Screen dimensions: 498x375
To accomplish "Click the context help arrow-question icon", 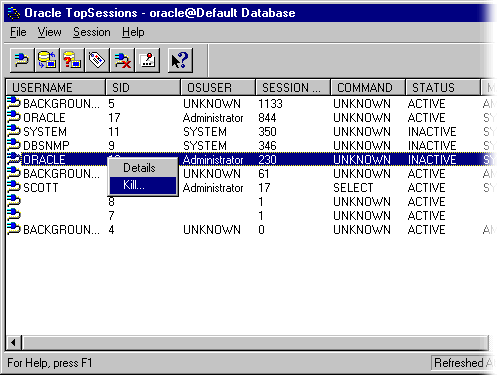I will [x=180, y=60].
